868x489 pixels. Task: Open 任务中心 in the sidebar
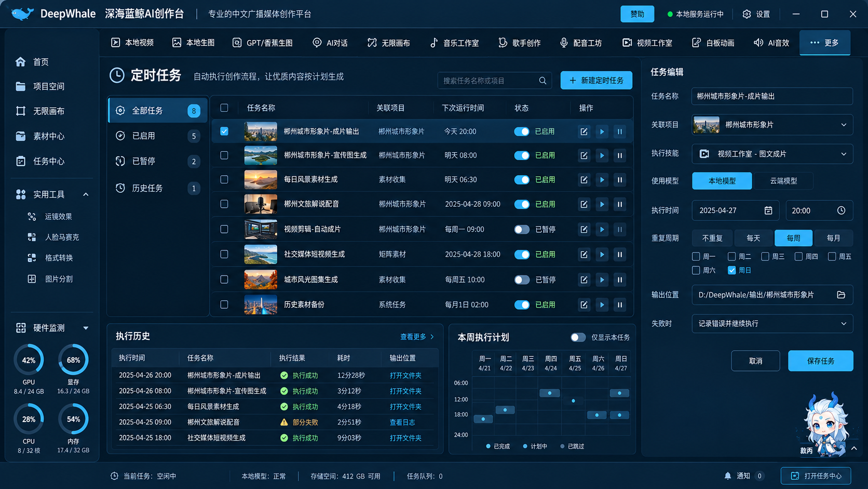pos(40,161)
